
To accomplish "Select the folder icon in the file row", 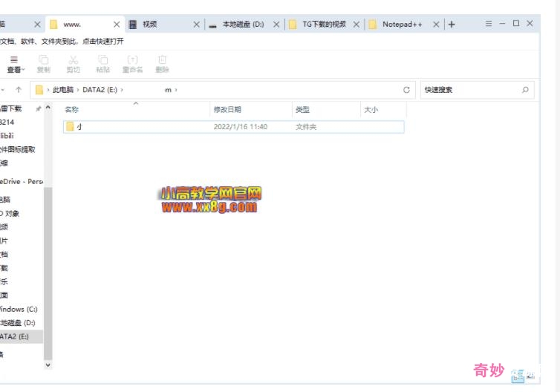I will click(x=70, y=126).
